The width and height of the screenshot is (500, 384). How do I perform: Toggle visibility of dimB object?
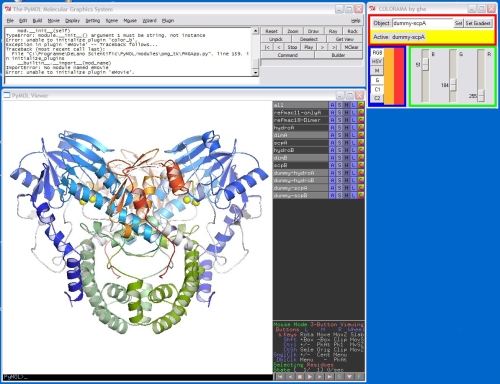tap(301, 158)
